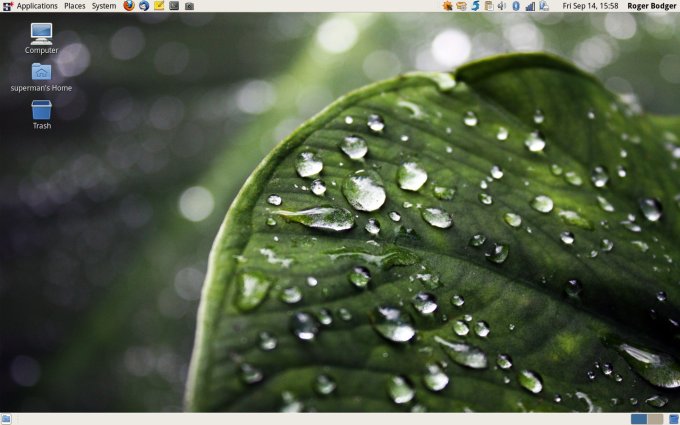This screenshot has height=425, width=680.
Task: Launch the terminal from the panel
Action: (174, 6)
